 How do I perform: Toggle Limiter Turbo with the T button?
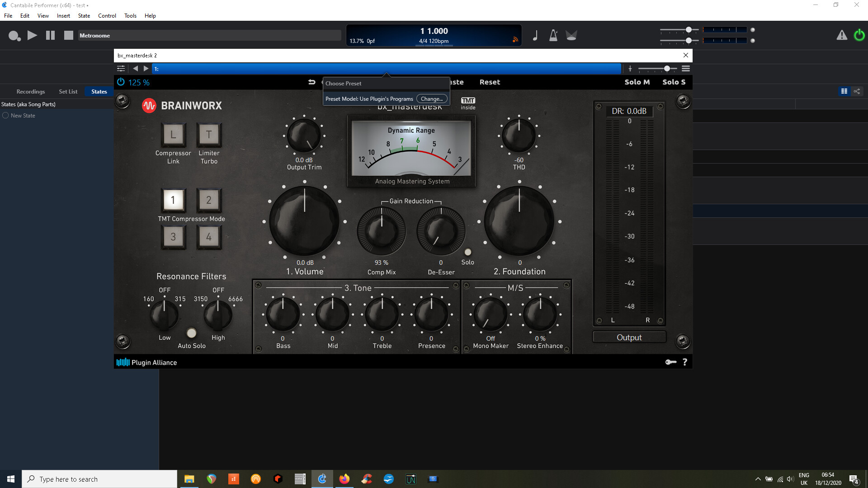(208, 134)
